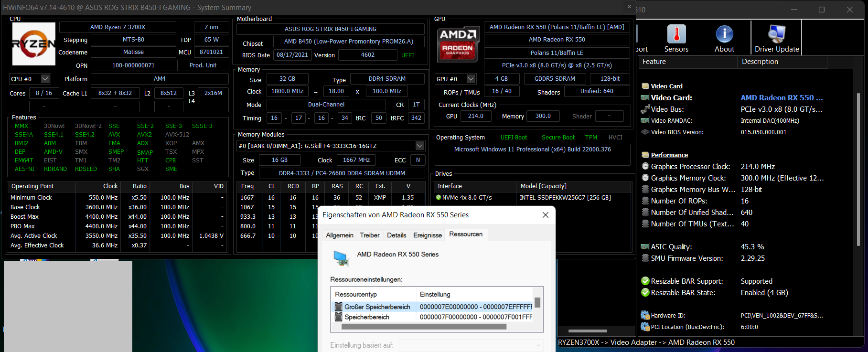Click the ASUS ROG STRIX B450-I GAMING field
Image resolution: width=868 pixels, height=352 pixels.
pyautogui.click(x=331, y=29)
